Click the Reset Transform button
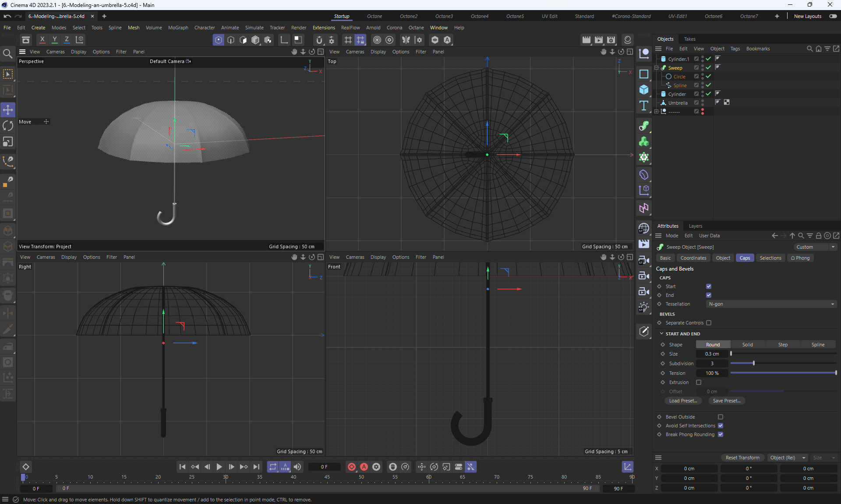841x504 pixels. [742, 458]
